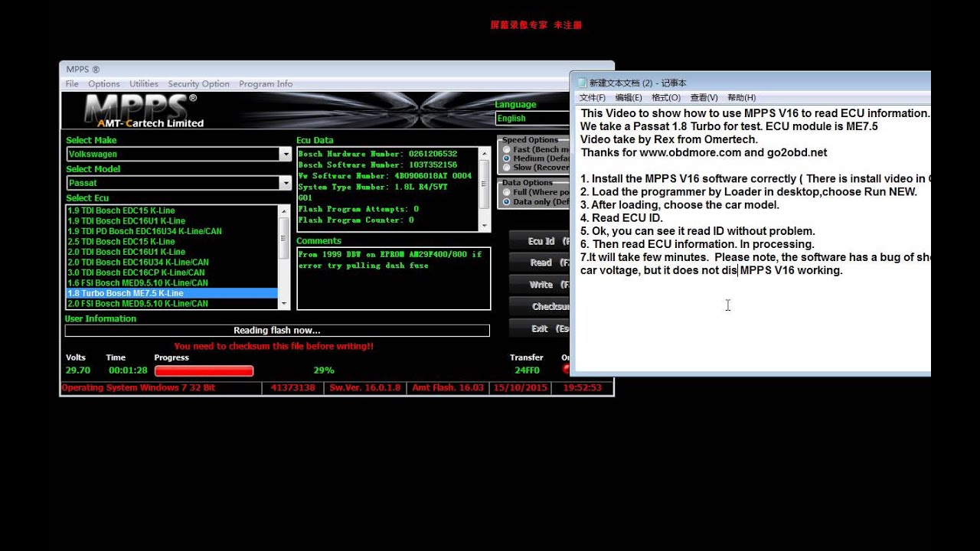Select 1.9 TDI Bosch EDC15 K-Line

coord(121,210)
